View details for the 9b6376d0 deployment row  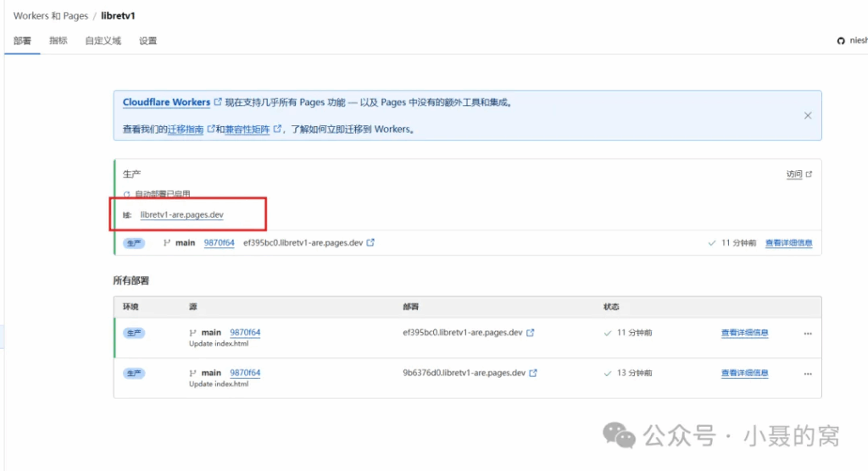pyautogui.click(x=744, y=373)
